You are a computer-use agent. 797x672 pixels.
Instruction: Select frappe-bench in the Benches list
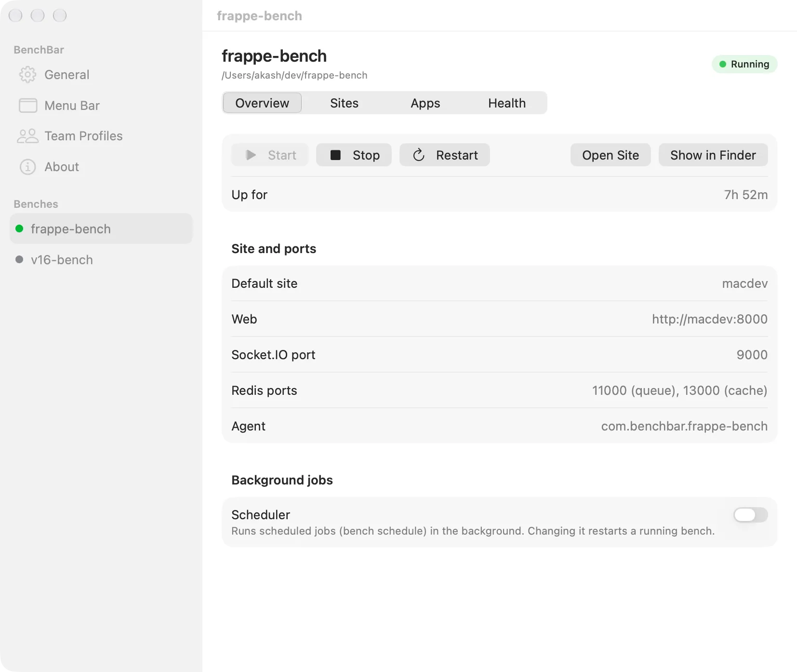coord(101,228)
